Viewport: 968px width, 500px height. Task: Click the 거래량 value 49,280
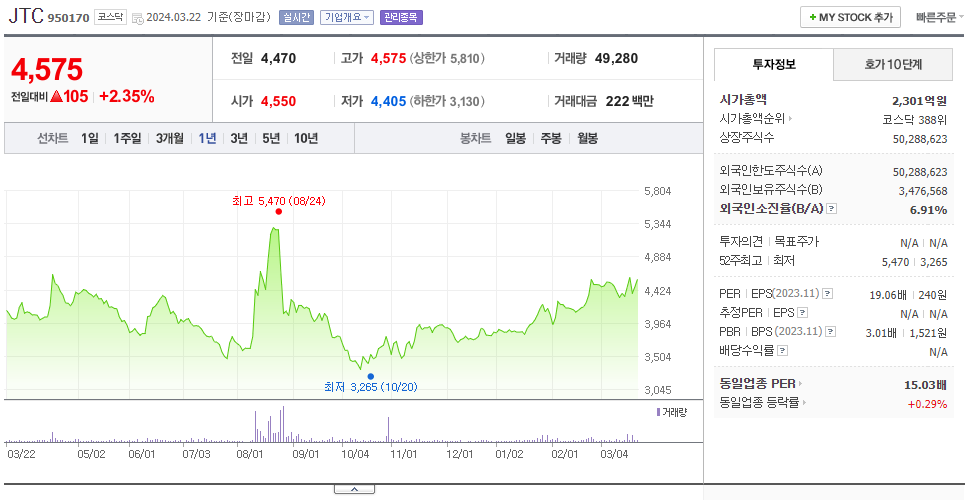[616, 59]
